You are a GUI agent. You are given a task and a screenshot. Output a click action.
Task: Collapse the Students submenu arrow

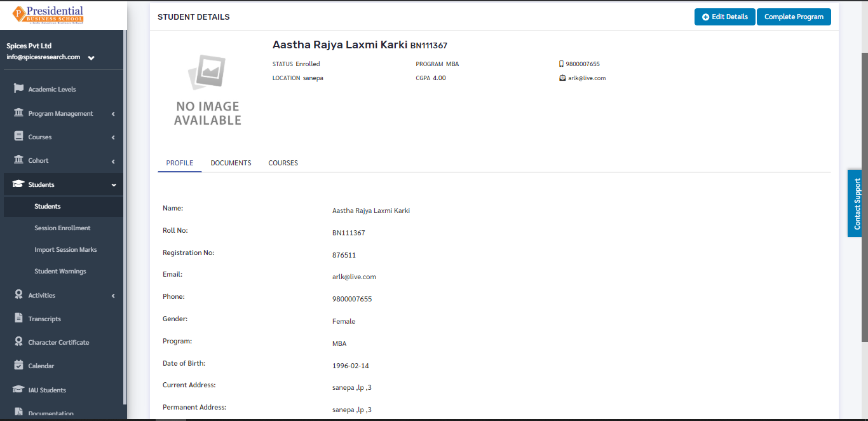pos(114,185)
